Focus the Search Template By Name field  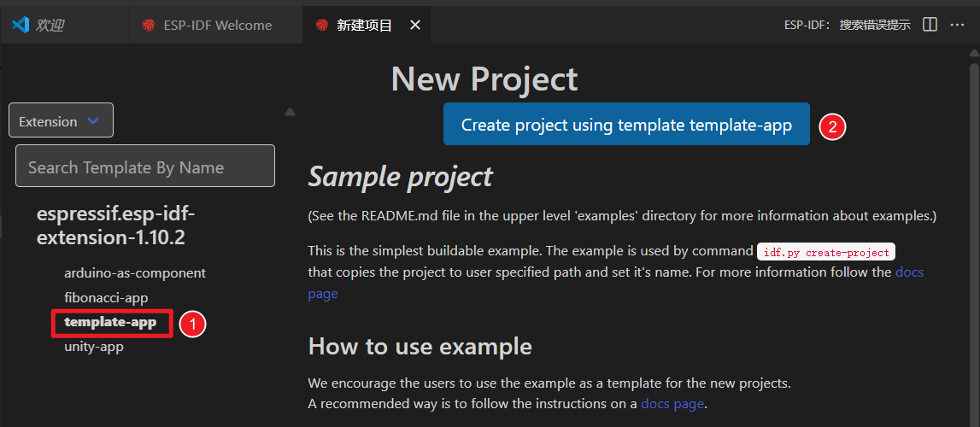click(x=145, y=167)
